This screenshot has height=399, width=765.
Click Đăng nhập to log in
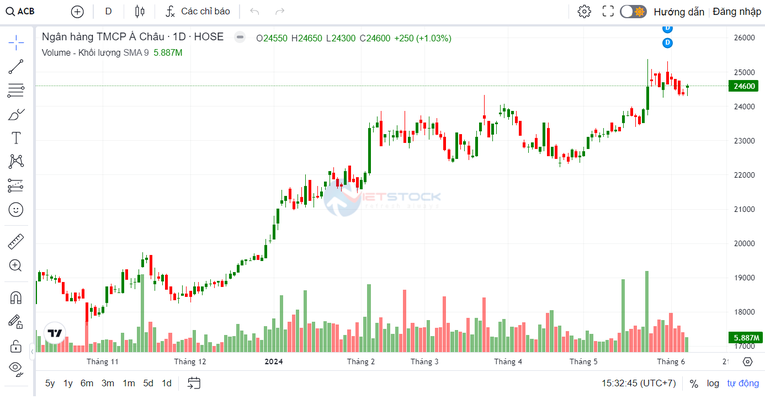(x=737, y=11)
